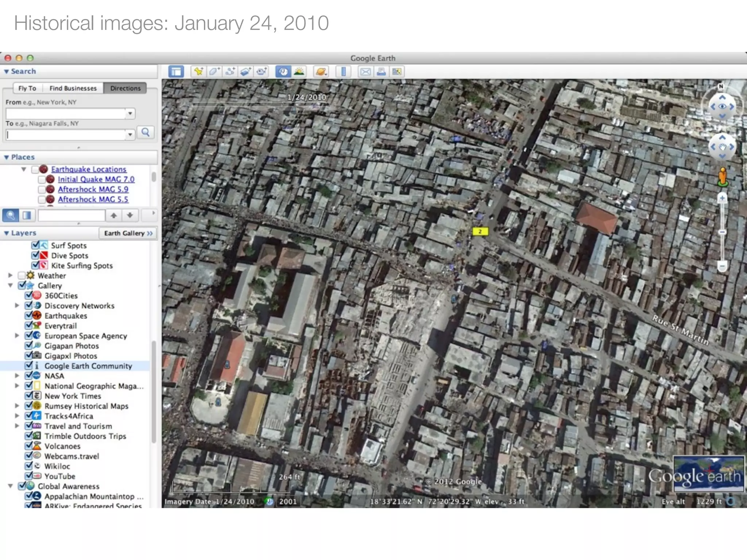Image resolution: width=747 pixels, height=560 pixels.
Task: Select the Add Path tool
Action: click(x=230, y=71)
